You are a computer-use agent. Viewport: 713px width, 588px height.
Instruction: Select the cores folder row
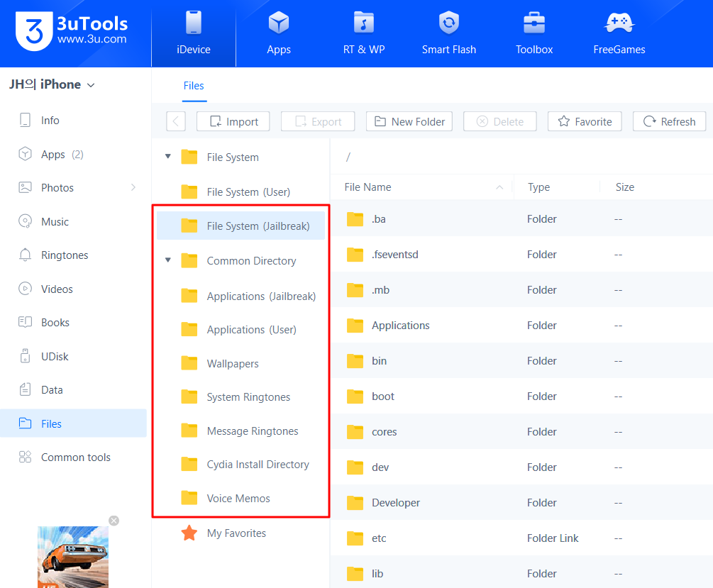(x=521, y=431)
